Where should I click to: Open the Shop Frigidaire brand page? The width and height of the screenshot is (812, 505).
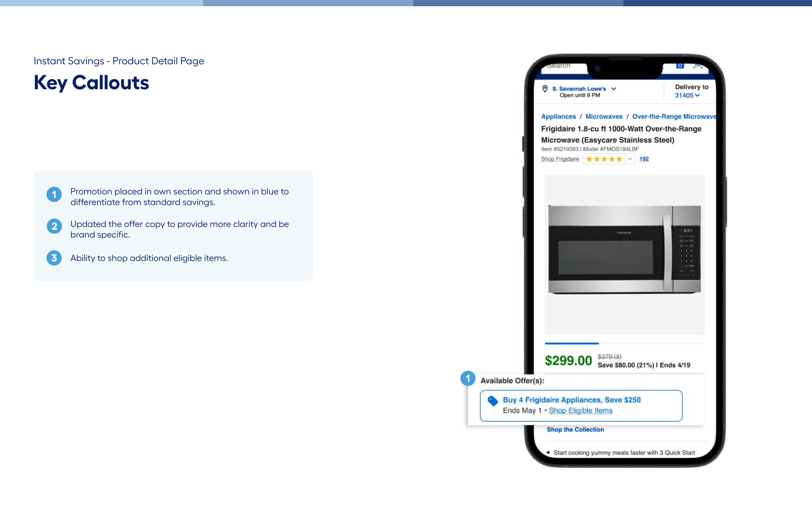click(560, 159)
